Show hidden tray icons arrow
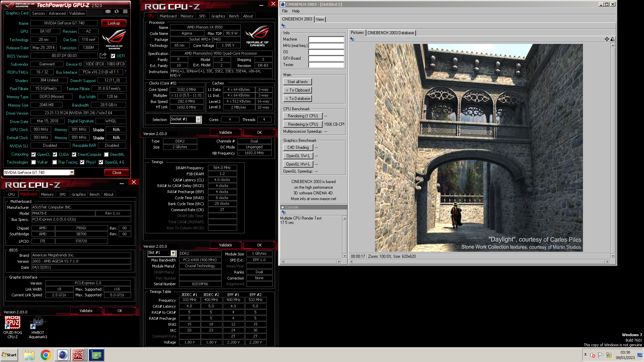644x362 pixels. pyautogui.click(x=585, y=355)
